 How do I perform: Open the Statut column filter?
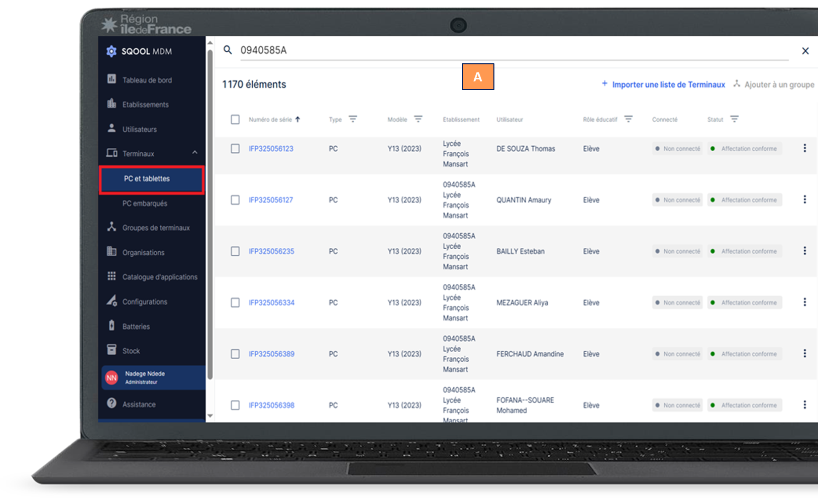click(734, 119)
